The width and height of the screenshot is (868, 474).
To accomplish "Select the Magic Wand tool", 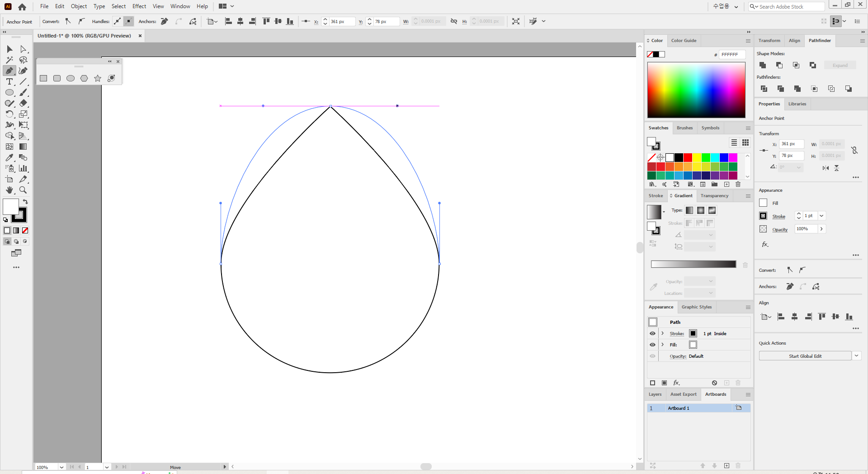I will click(x=9, y=60).
